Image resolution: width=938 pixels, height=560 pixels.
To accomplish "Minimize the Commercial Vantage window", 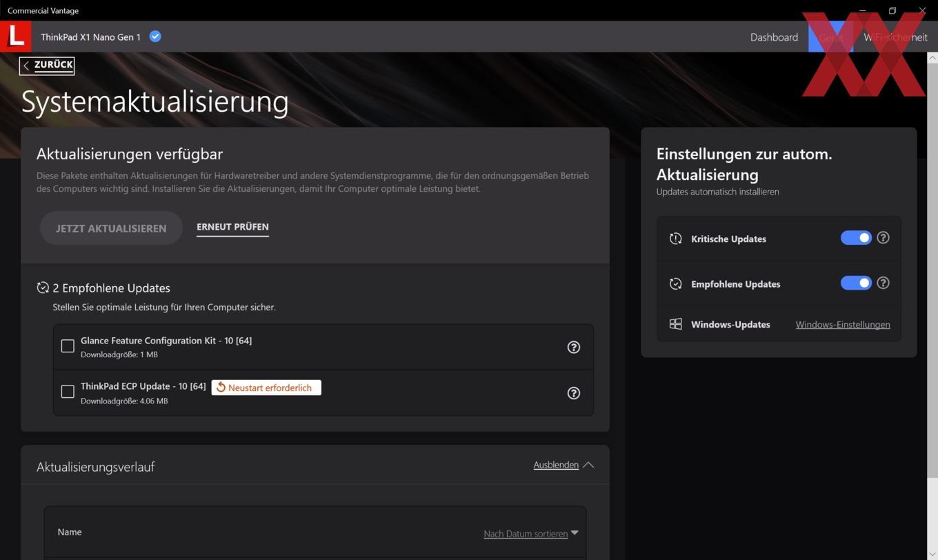I will click(x=862, y=10).
